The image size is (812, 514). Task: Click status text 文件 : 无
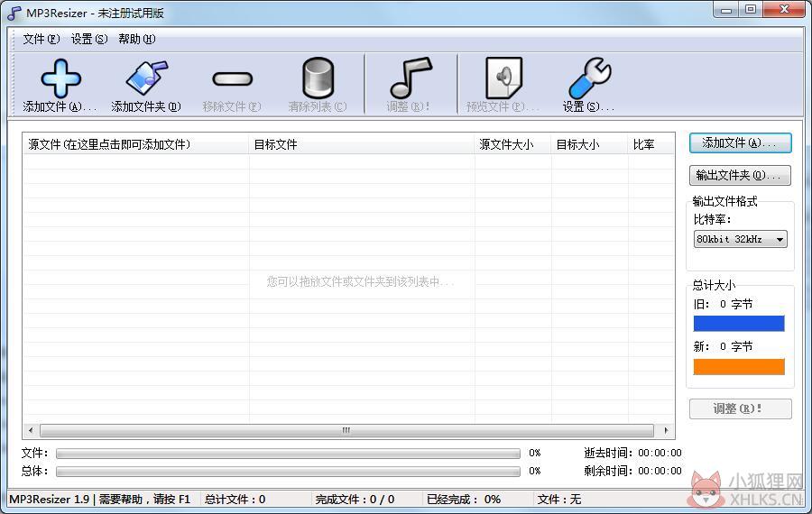(559, 500)
